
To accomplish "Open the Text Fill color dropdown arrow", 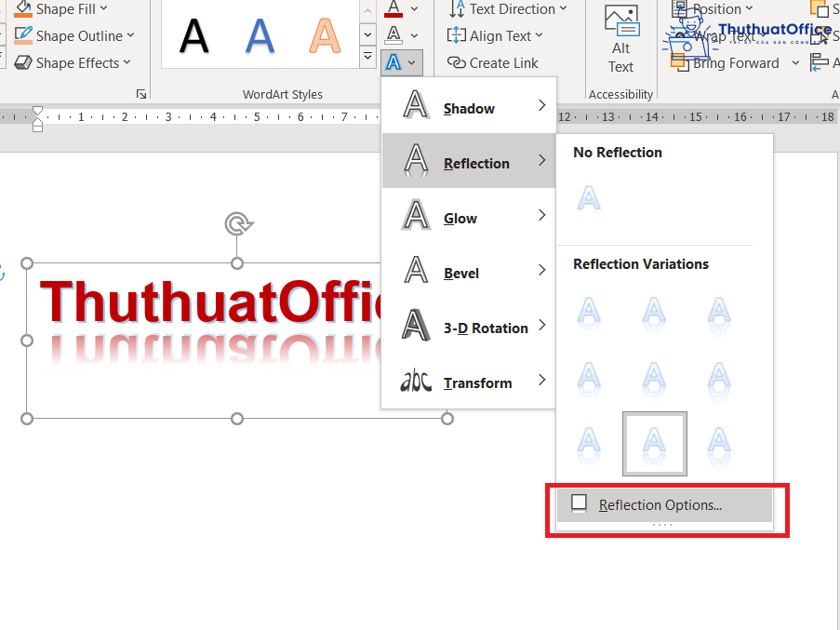I will click(414, 8).
